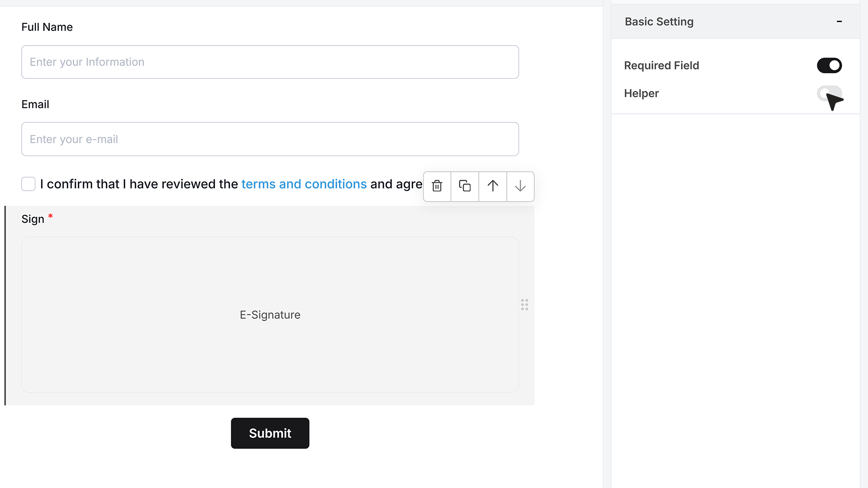The width and height of the screenshot is (868, 488).
Task: Toggle the Required Field switch off
Action: 829,66
